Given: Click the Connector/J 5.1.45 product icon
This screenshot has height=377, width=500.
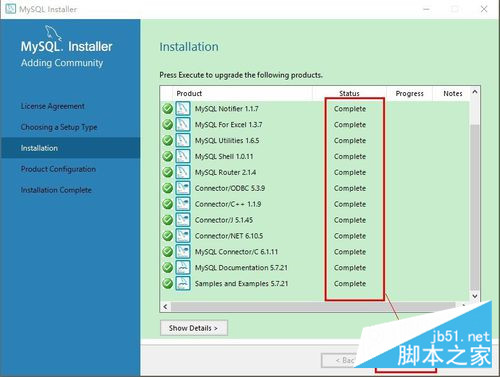Looking at the screenshot, I should (x=183, y=220).
